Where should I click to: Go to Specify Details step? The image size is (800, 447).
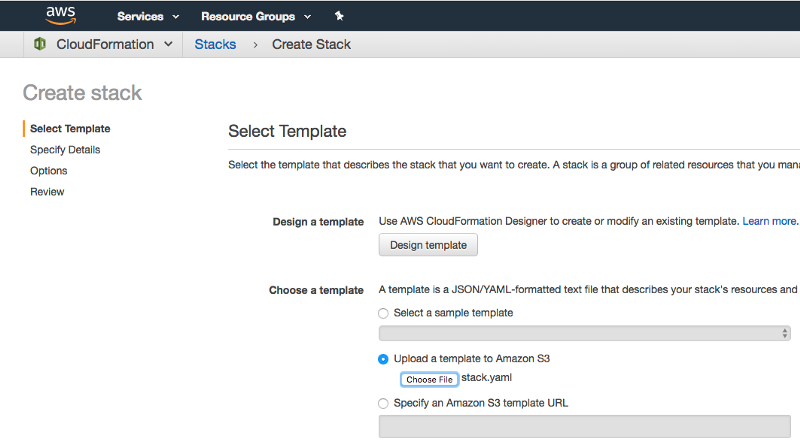click(x=65, y=150)
